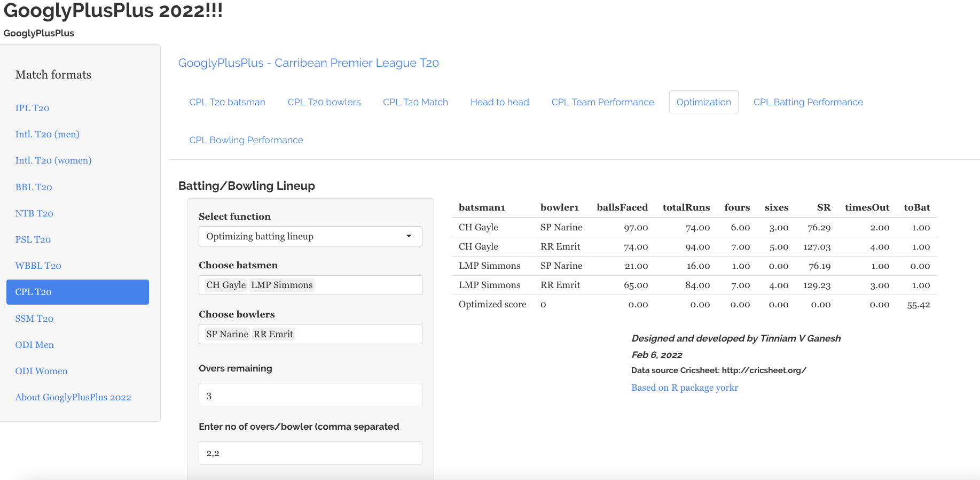Open the BBL T20 format
Viewport: 980px width, 480px height.
34,187
